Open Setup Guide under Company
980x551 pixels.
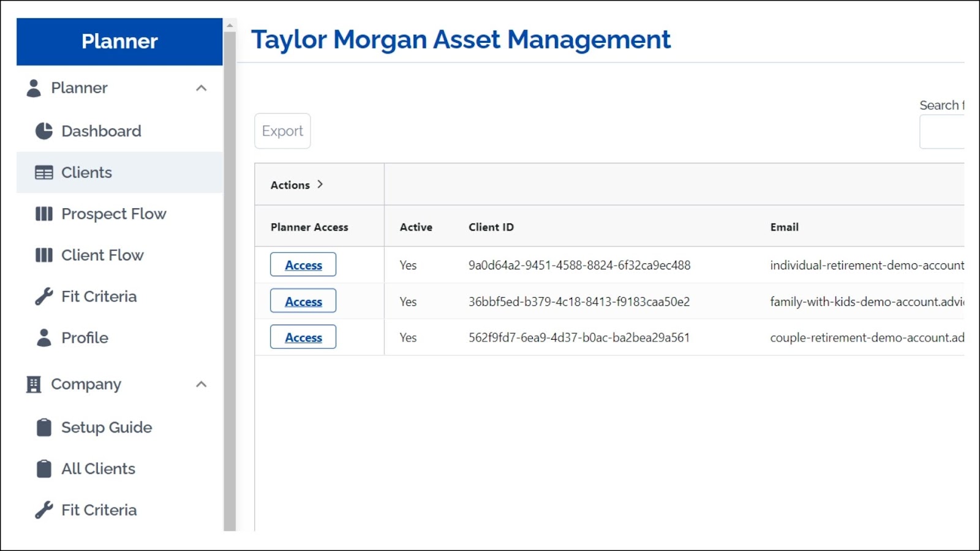pyautogui.click(x=120, y=427)
